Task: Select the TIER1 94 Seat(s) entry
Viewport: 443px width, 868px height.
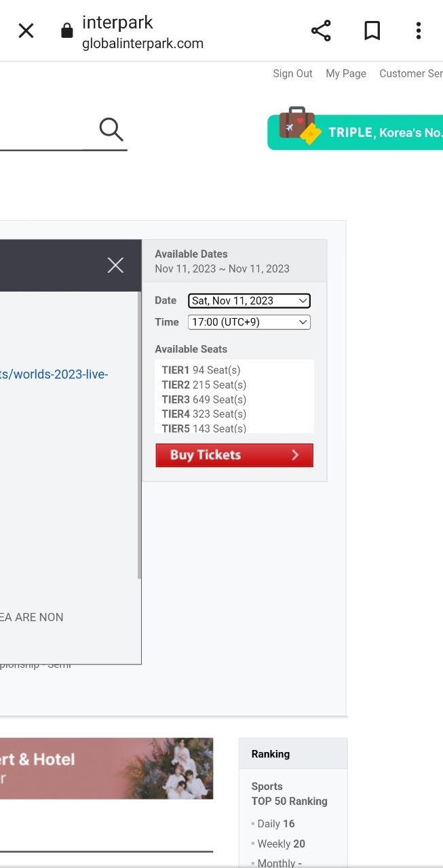Action: (x=201, y=370)
